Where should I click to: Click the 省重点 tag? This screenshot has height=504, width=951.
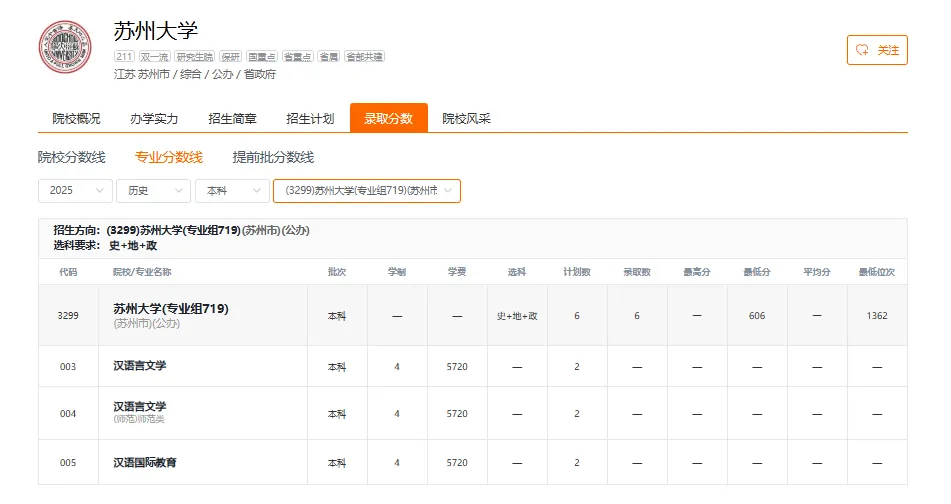297,56
